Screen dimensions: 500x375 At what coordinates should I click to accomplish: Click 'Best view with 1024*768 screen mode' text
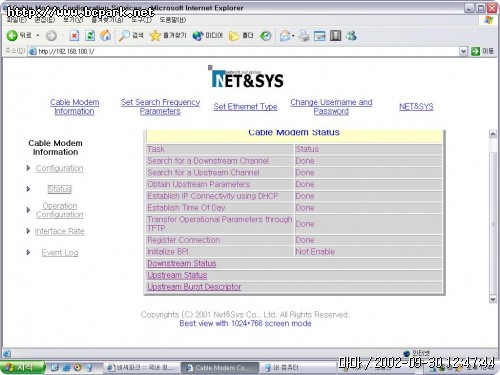click(x=245, y=323)
